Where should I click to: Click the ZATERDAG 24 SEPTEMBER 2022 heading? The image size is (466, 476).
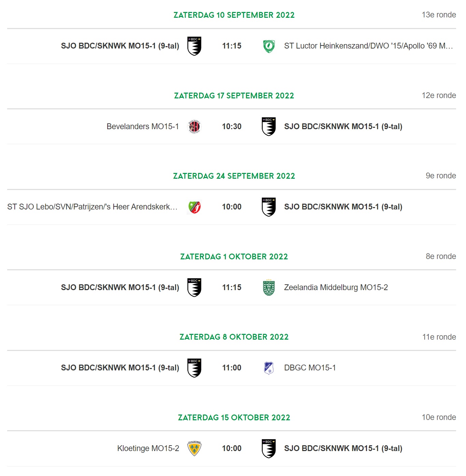point(234,176)
